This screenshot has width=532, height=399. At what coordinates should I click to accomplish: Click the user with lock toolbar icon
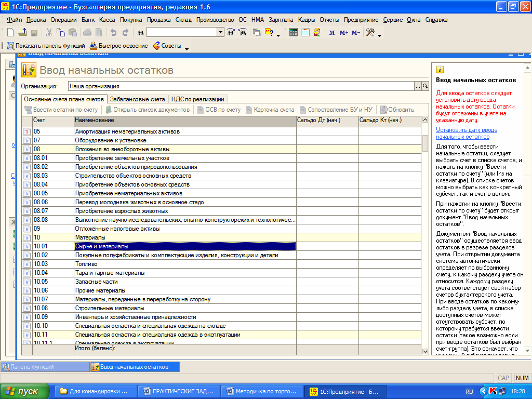tap(317, 33)
